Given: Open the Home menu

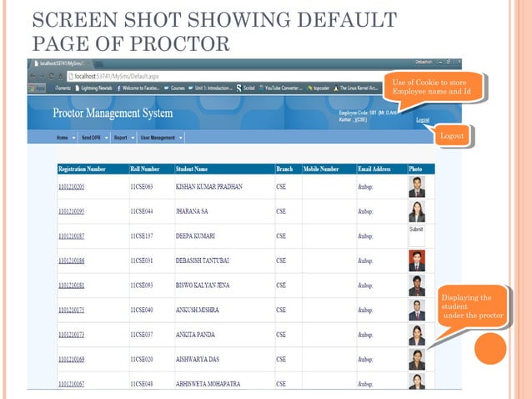Looking at the screenshot, I should (63, 137).
